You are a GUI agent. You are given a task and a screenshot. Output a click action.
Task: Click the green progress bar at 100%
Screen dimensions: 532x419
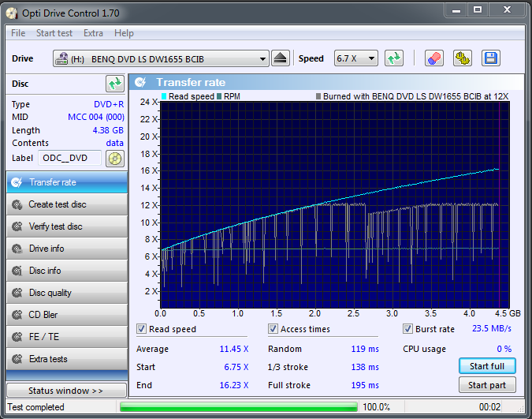(239, 406)
